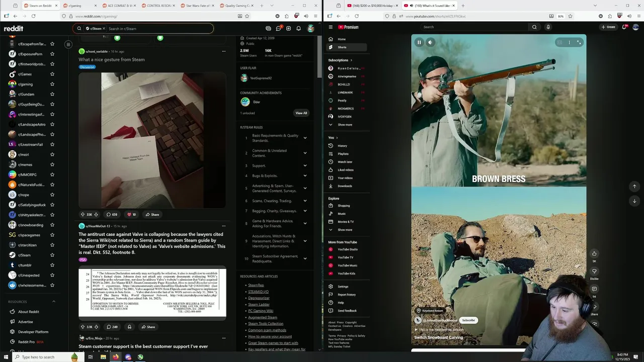Open Reddit notifications bell
The image size is (644, 362).
pyautogui.click(x=298, y=29)
